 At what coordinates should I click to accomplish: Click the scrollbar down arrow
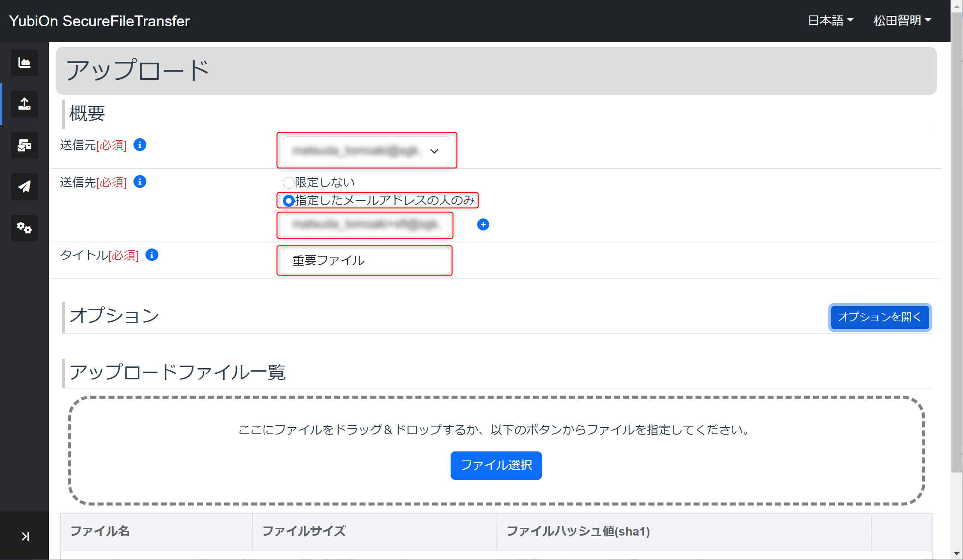coord(957,554)
